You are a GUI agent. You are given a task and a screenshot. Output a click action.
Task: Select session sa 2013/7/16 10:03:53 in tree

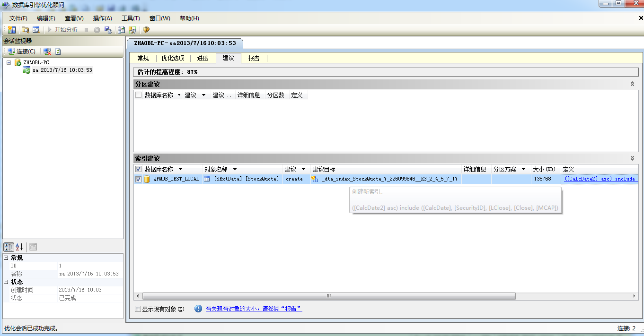pos(62,70)
